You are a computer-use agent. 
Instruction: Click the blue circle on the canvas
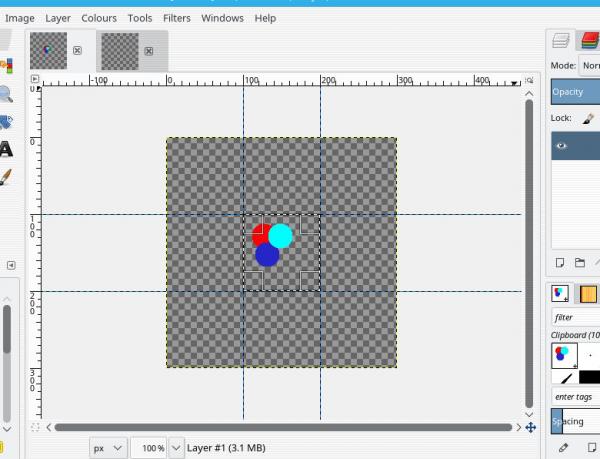tap(267, 255)
